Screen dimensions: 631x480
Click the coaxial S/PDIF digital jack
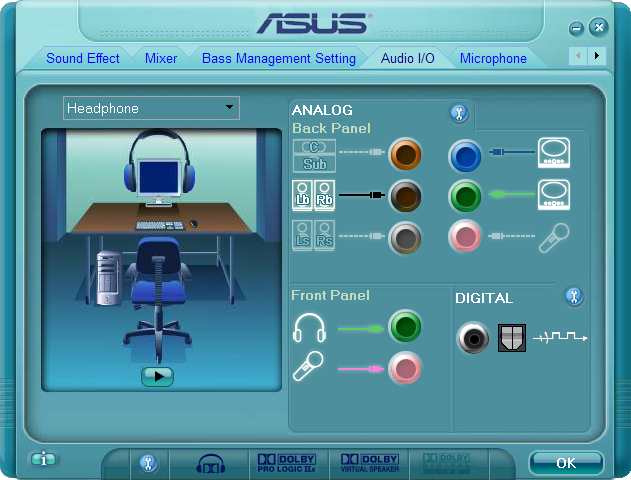473,338
